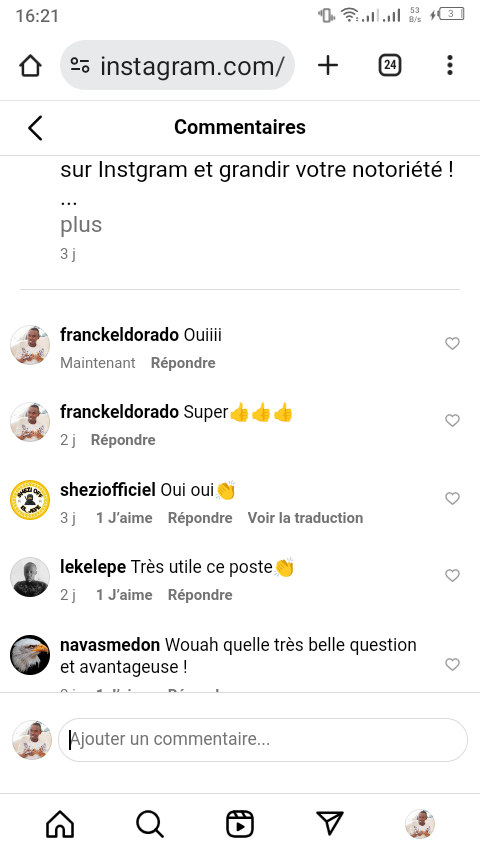Like lekelepe's Très utile comment
This screenshot has height=854, width=480.
452,576
